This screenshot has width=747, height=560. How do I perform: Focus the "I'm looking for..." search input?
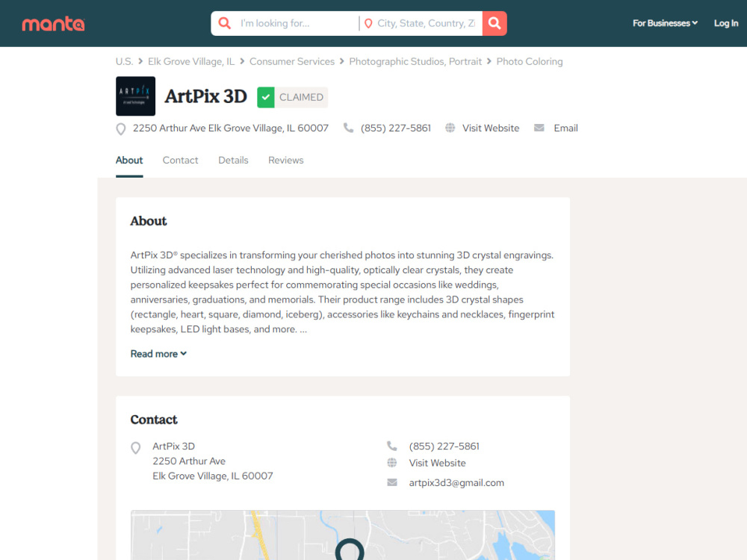tap(297, 23)
